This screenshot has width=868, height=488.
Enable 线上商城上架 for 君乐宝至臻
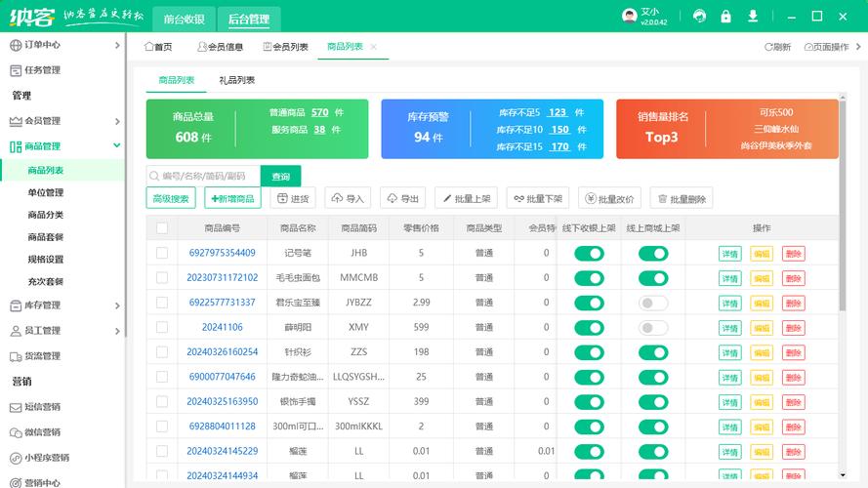click(x=653, y=304)
